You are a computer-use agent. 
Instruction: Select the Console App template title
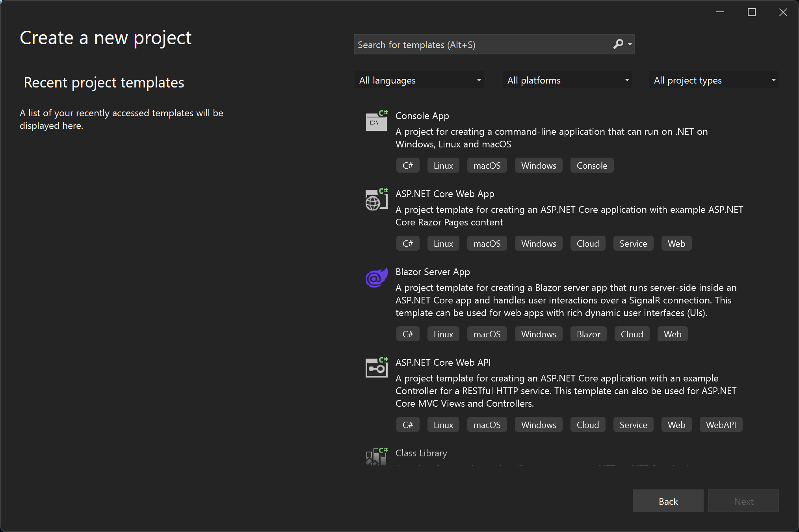pyautogui.click(x=422, y=116)
